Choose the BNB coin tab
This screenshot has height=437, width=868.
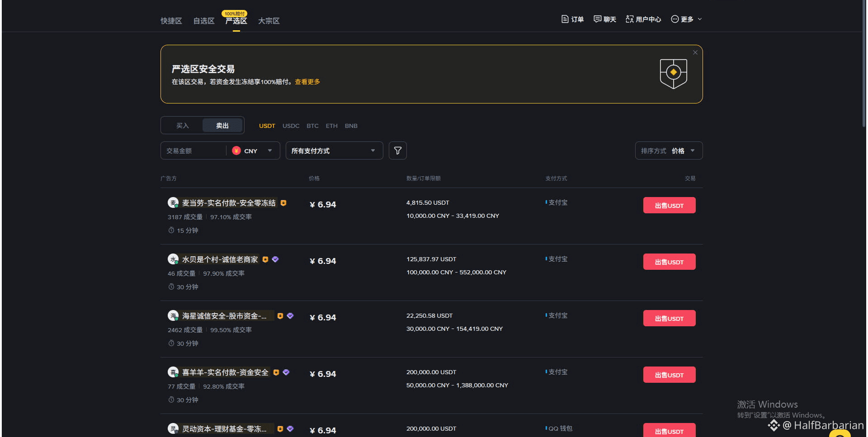coord(351,126)
